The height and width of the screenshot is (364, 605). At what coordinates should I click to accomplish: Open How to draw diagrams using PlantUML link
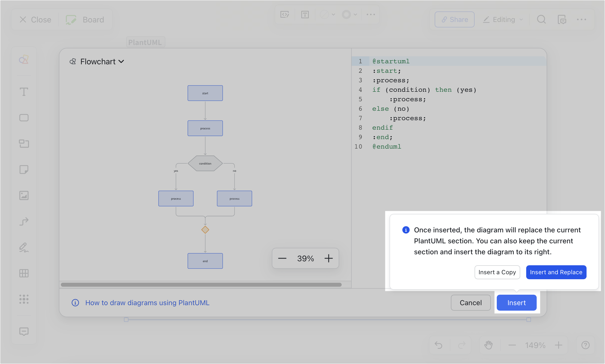coord(147,303)
